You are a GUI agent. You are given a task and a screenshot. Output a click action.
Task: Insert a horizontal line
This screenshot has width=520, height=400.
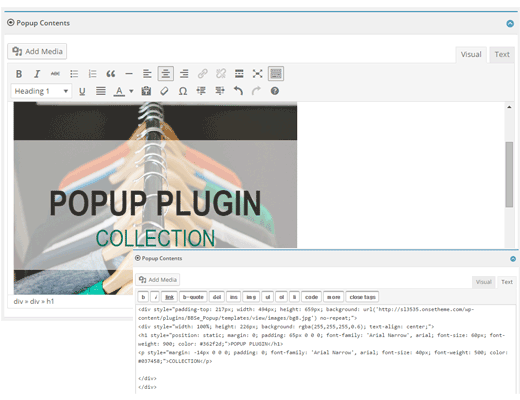(129, 74)
